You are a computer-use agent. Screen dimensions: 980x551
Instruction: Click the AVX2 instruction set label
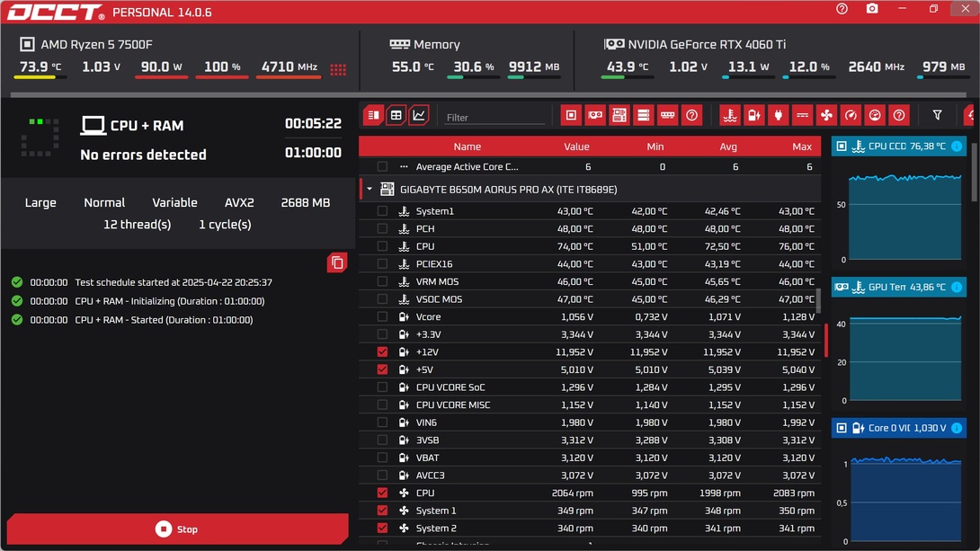[239, 202]
